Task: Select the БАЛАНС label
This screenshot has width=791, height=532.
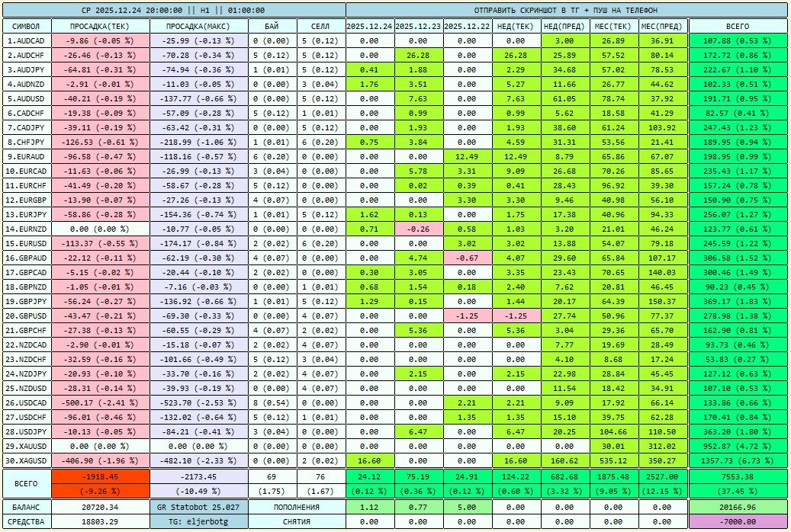Action: point(26,508)
